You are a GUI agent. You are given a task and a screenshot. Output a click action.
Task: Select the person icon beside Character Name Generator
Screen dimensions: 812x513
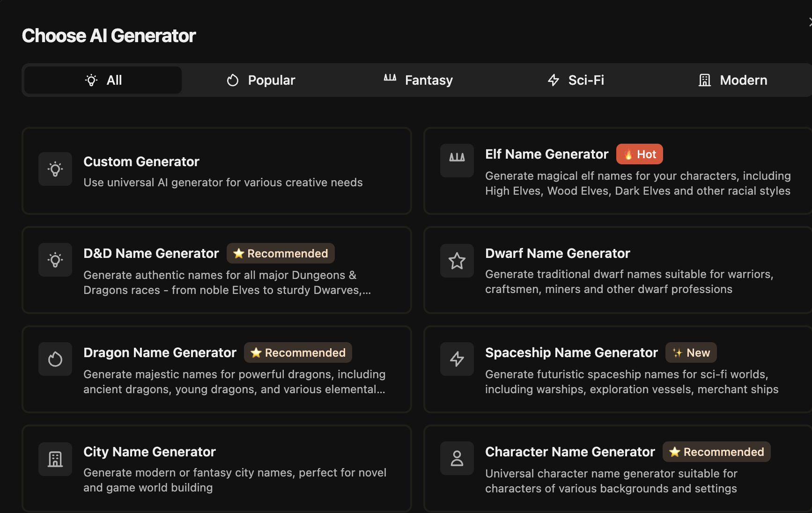(x=457, y=458)
